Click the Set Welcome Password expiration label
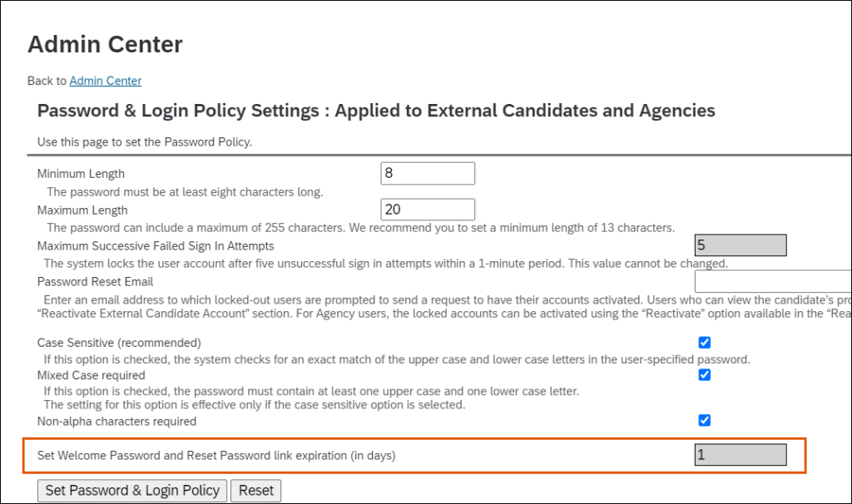 pos(216,456)
